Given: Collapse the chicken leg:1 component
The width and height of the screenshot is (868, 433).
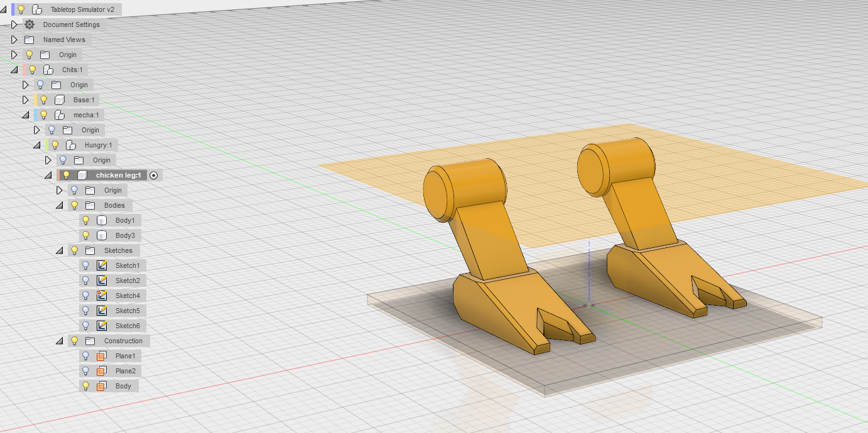Looking at the screenshot, I should [x=48, y=176].
